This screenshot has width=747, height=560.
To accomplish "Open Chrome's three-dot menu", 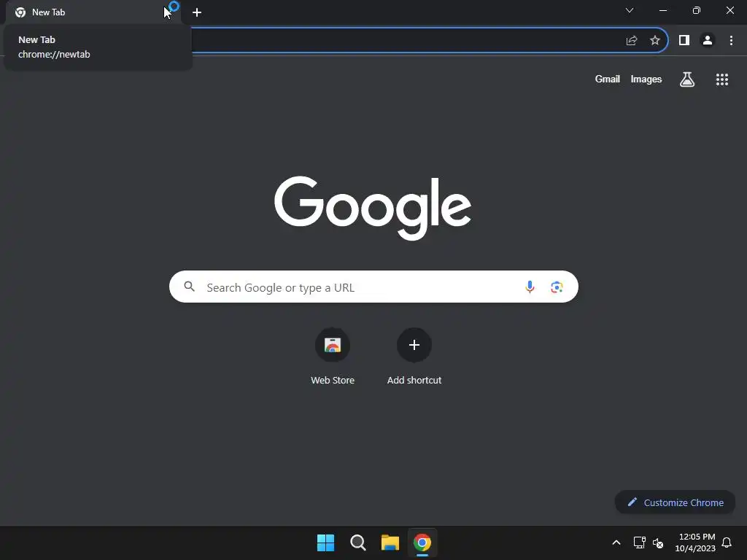I will (x=731, y=41).
